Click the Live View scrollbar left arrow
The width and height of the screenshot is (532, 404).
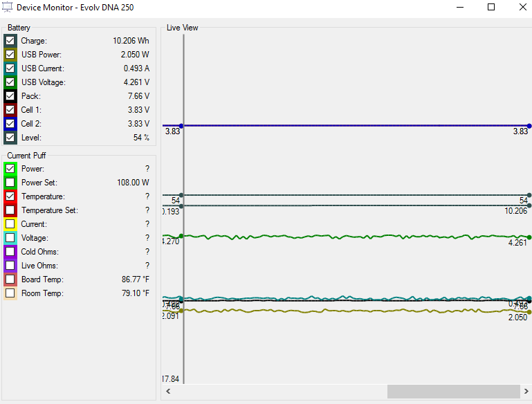point(167,392)
